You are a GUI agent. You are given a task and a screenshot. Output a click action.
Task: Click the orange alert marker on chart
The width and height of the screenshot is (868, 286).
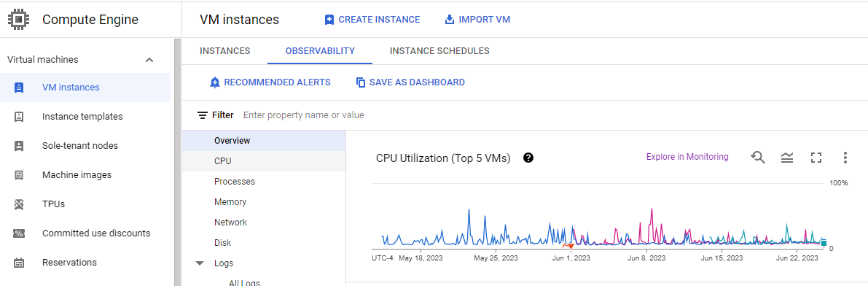point(571,246)
